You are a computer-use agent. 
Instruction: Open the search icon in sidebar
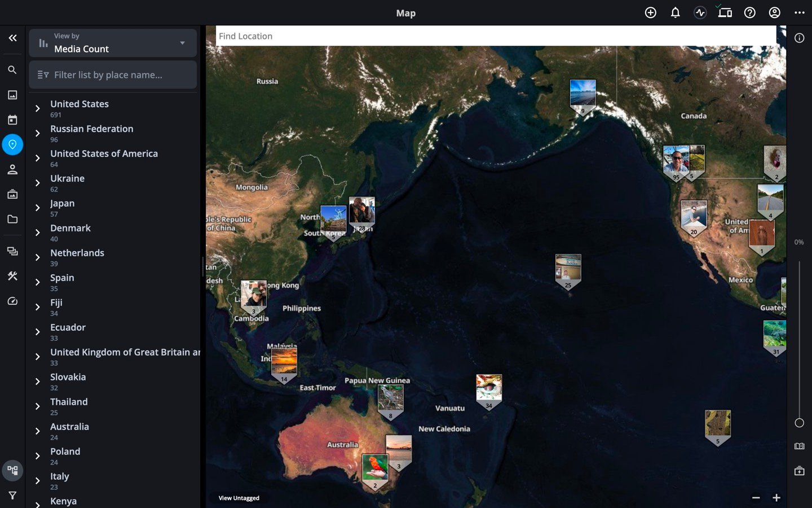click(x=12, y=70)
